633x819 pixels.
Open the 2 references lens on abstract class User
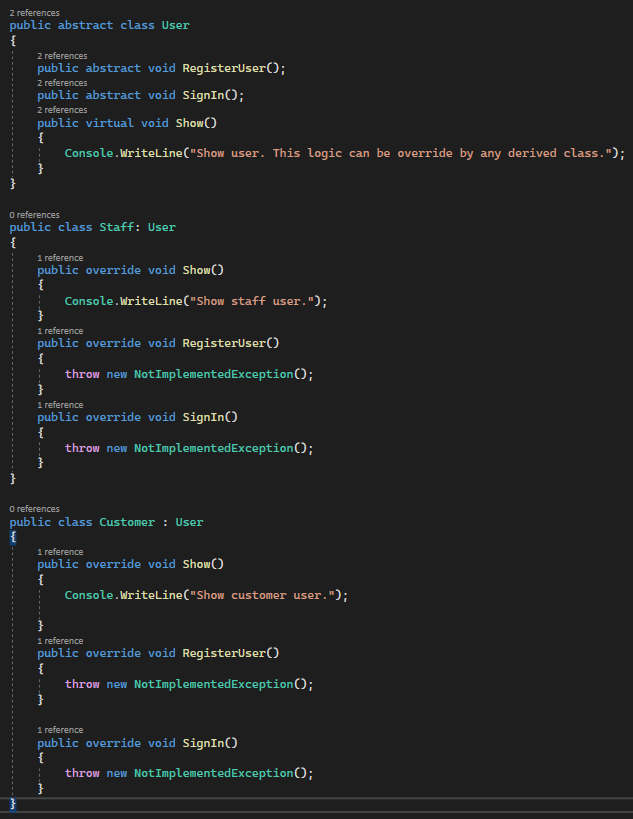tap(34, 13)
